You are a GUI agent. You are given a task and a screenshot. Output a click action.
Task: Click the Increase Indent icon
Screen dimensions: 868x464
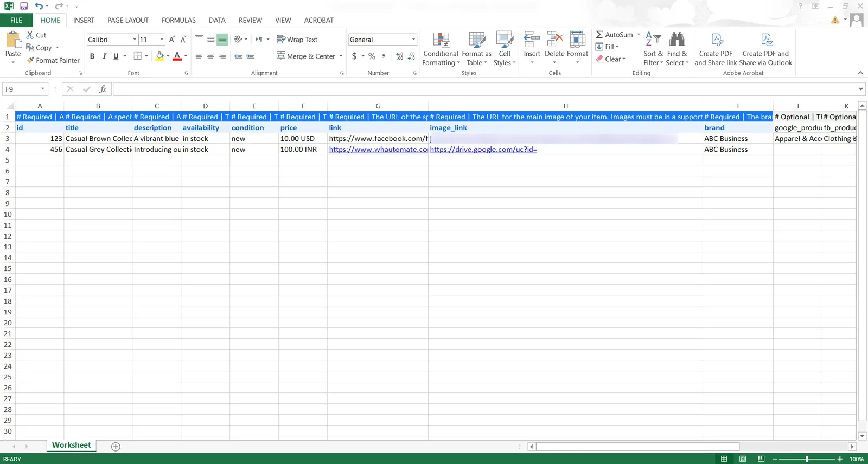[x=250, y=56]
